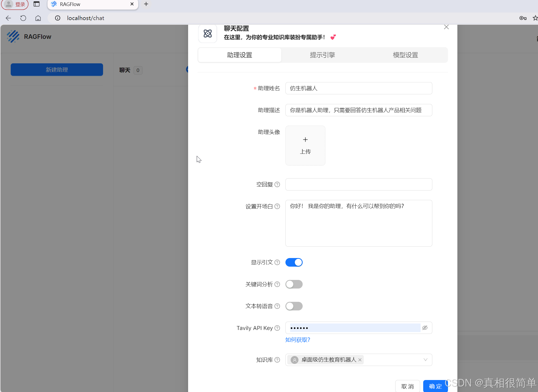Click help icon next to 设置开场白

[277, 206]
